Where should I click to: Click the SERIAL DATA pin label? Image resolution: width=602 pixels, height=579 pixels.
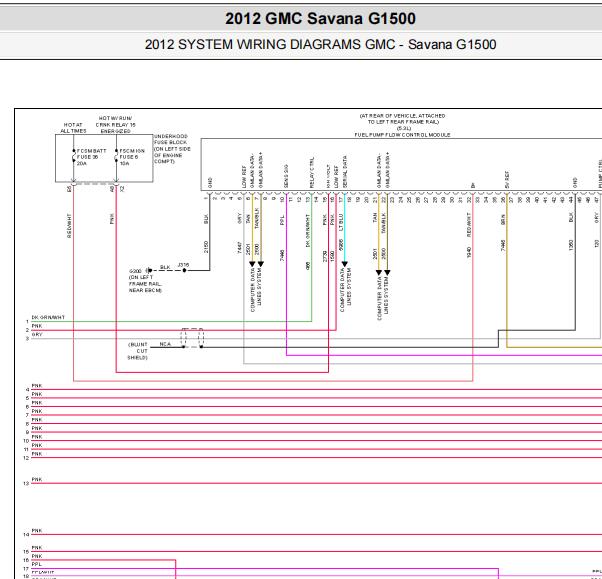click(x=345, y=172)
